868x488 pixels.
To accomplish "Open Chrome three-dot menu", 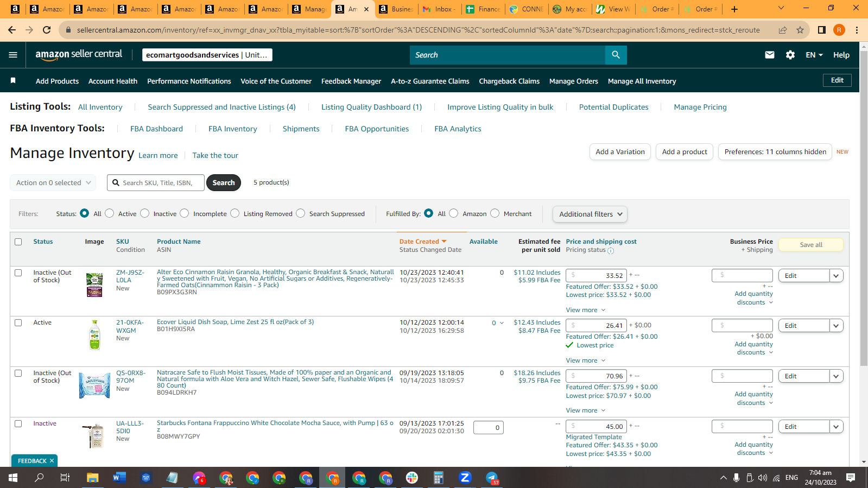I will (857, 30).
